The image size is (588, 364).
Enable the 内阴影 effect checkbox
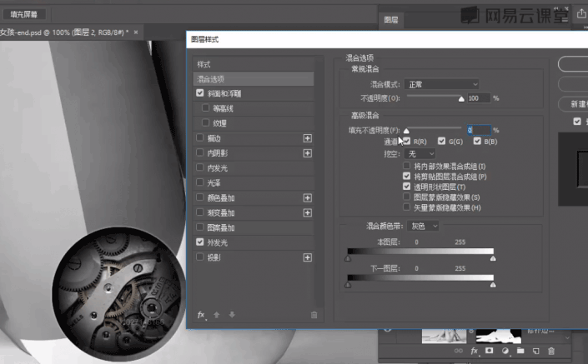pos(200,152)
